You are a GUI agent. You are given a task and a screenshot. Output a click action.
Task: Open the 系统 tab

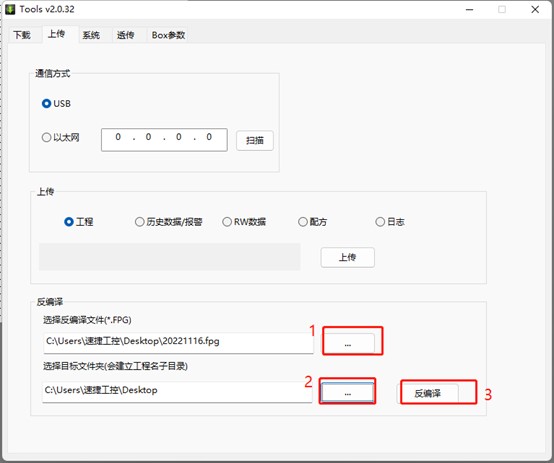pos(91,35)
